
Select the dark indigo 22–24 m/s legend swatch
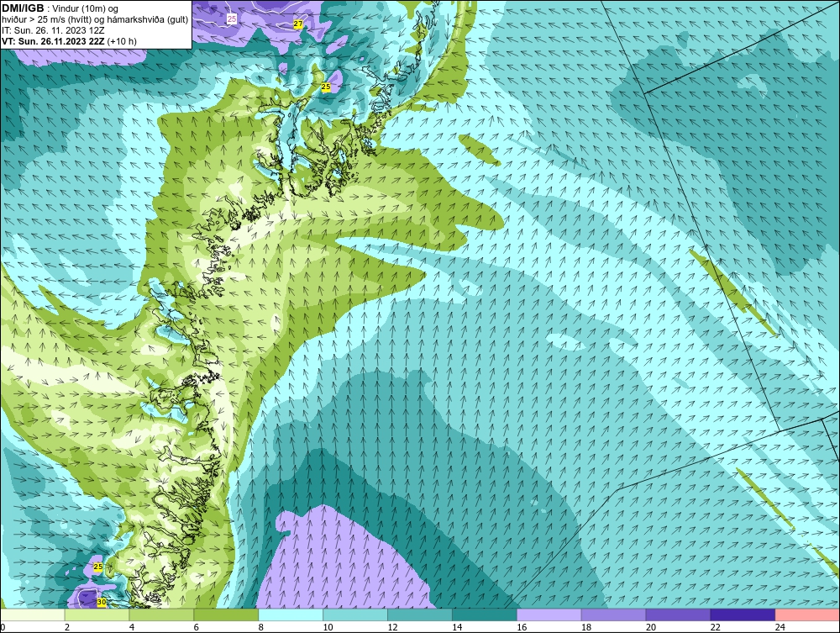click(x=743, y=615)
